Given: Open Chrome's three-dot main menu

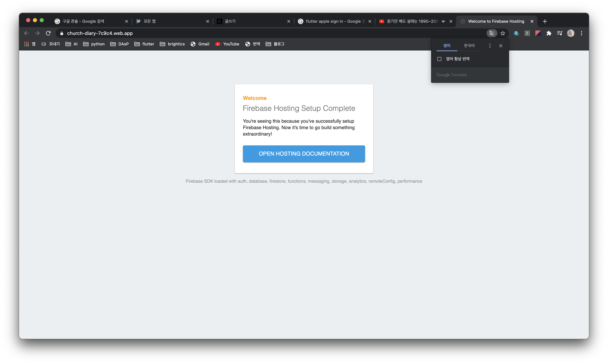Looking at the screenshot, I should [x=582, y=33].
